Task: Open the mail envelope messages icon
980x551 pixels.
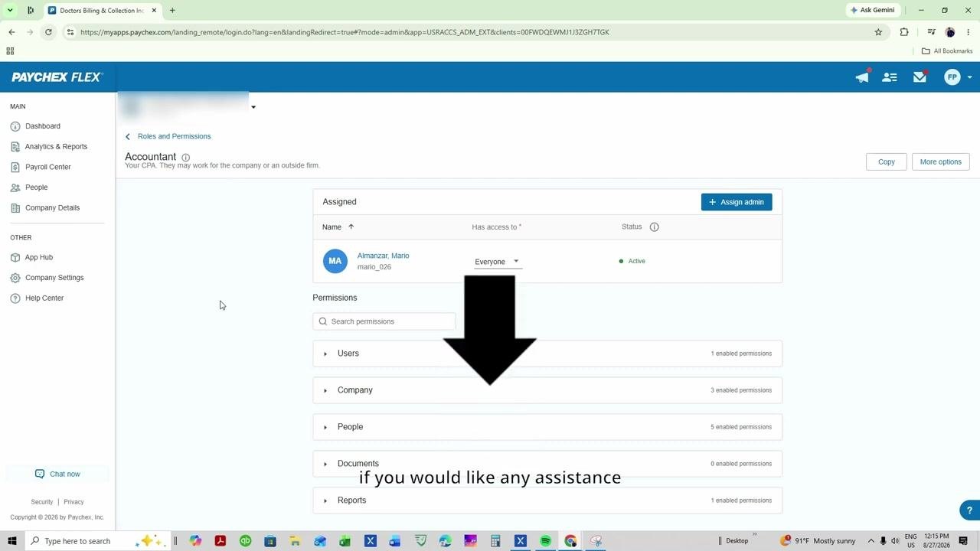Action: pyautogui.click(x=920, y=77)
